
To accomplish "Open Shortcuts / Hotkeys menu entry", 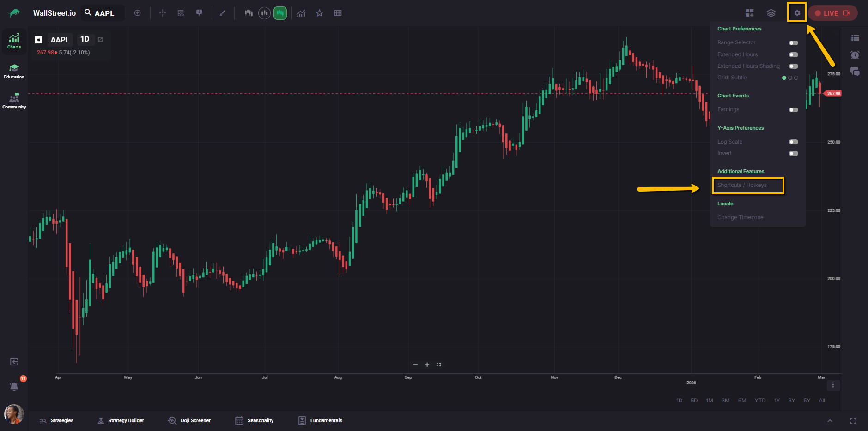I will [742, 185].
